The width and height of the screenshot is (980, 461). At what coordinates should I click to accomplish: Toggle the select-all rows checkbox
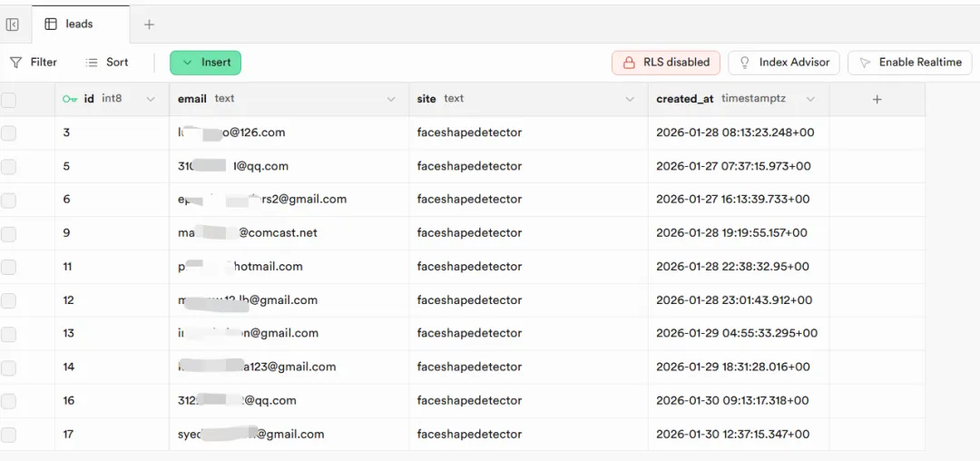point(8,100)
